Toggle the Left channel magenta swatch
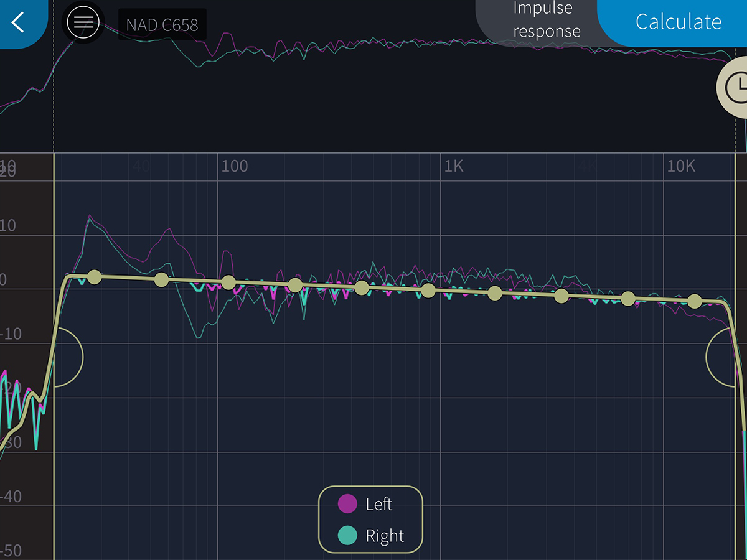The width and height of the screenshot is (747, 560). (x=347, y=503)
